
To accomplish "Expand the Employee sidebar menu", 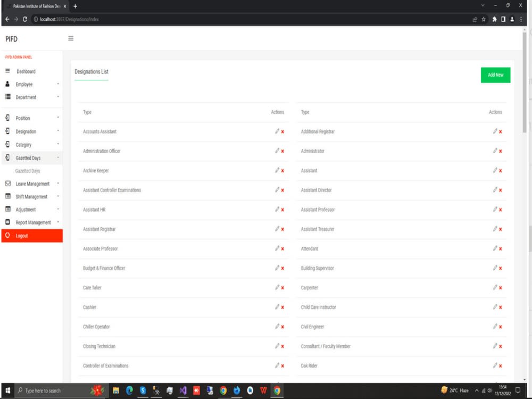I will 32,84.
